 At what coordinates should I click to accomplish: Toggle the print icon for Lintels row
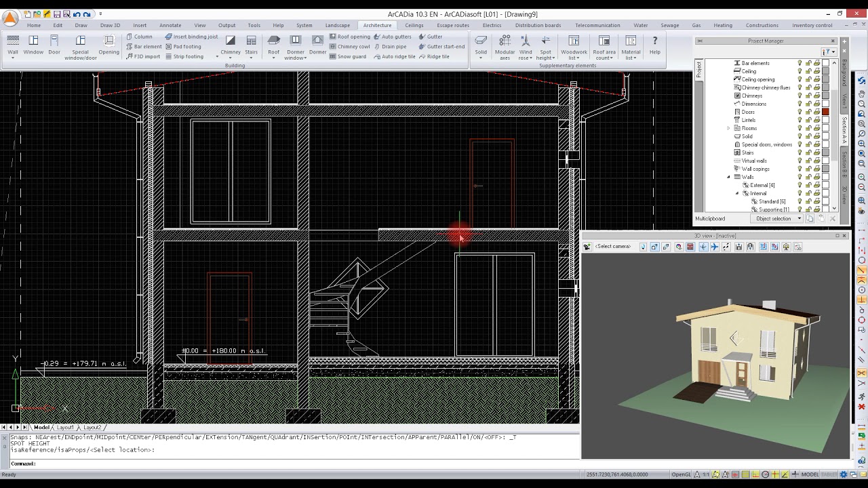coord(816,120)
